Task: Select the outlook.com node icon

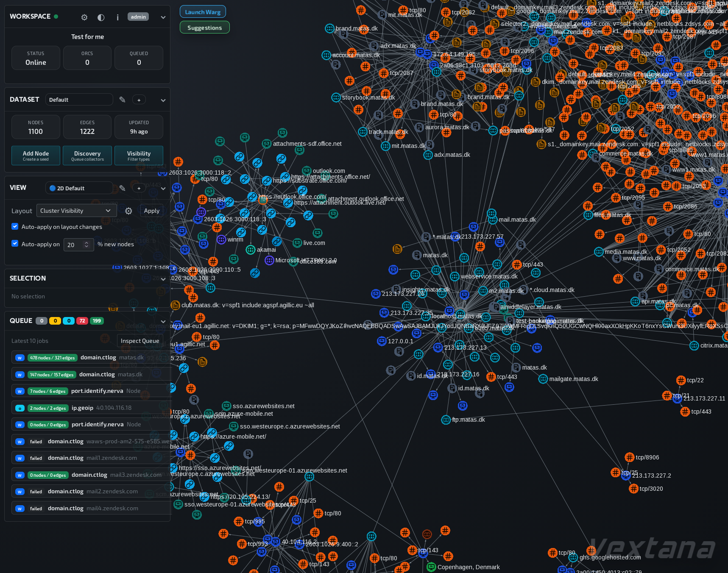Action: coord(307,171)
